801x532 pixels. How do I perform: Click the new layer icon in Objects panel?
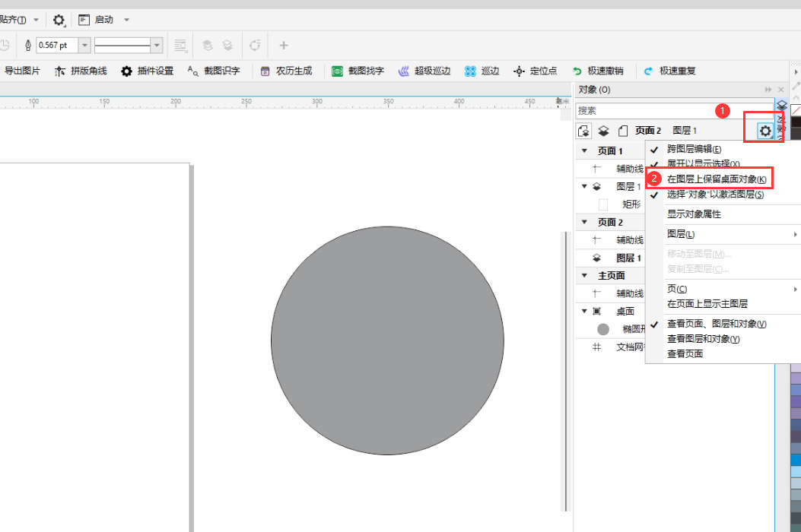[602, 131]
